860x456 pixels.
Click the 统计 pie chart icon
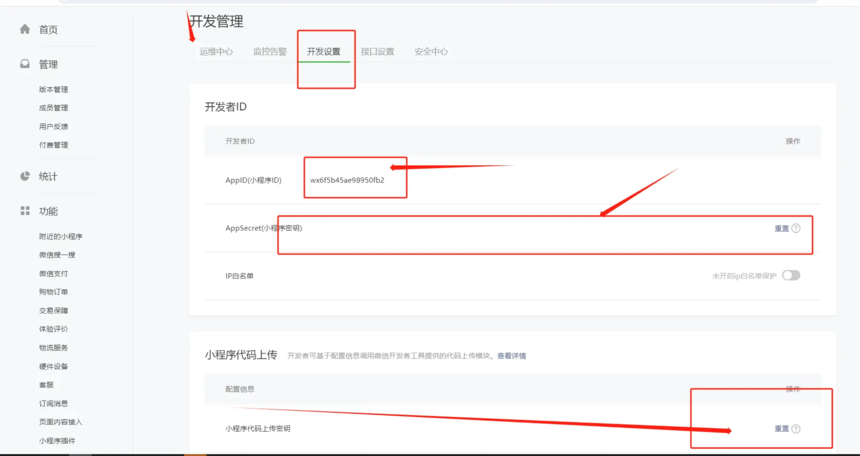(x=25, y=176)
